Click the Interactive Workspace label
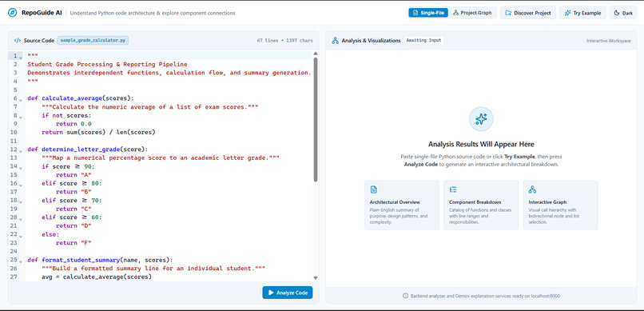This screenshot has height=311, width=644. tap(608, 41)
